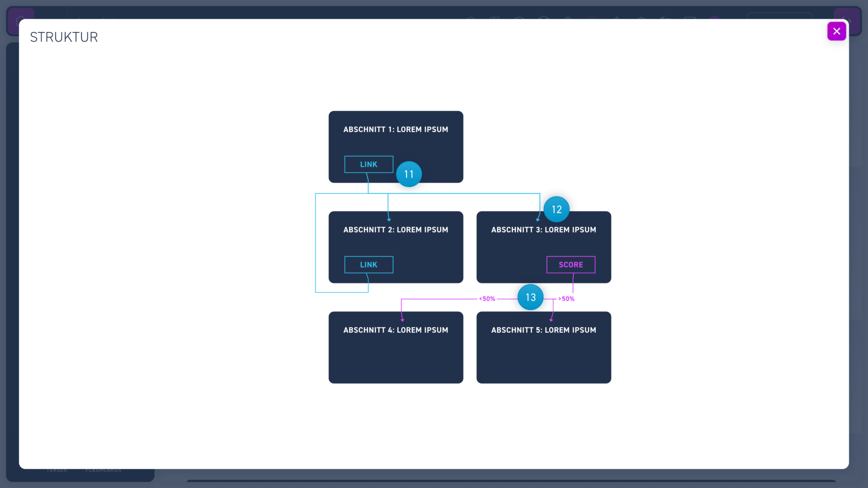Click the blue marker numbered 13
The height and width of the screenshot is (488, 868).
(530, 297)
